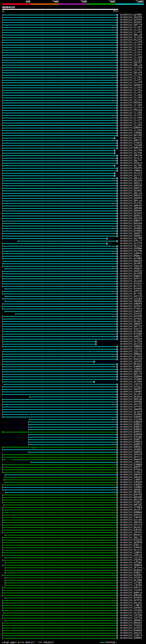Screen dimensions: 146x644
Task: Select hit UniRef100_A1X7B5
Action: [131, 238]
